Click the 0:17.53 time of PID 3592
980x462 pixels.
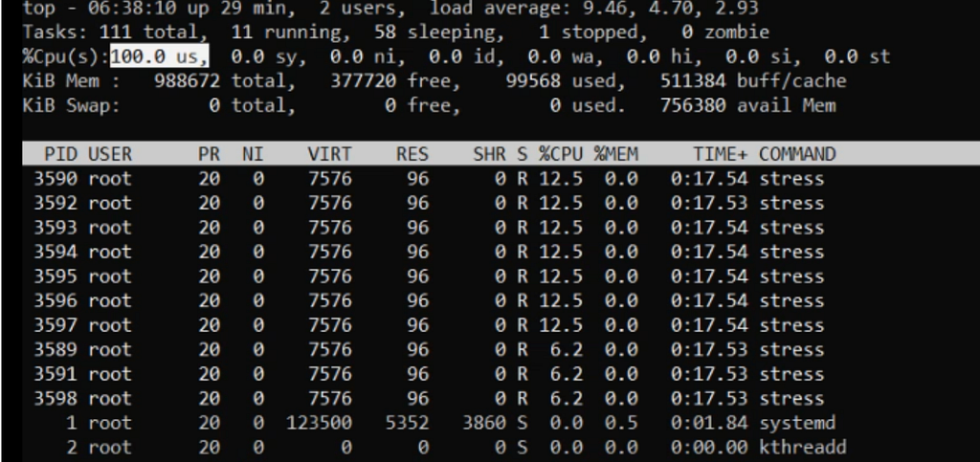709,203
